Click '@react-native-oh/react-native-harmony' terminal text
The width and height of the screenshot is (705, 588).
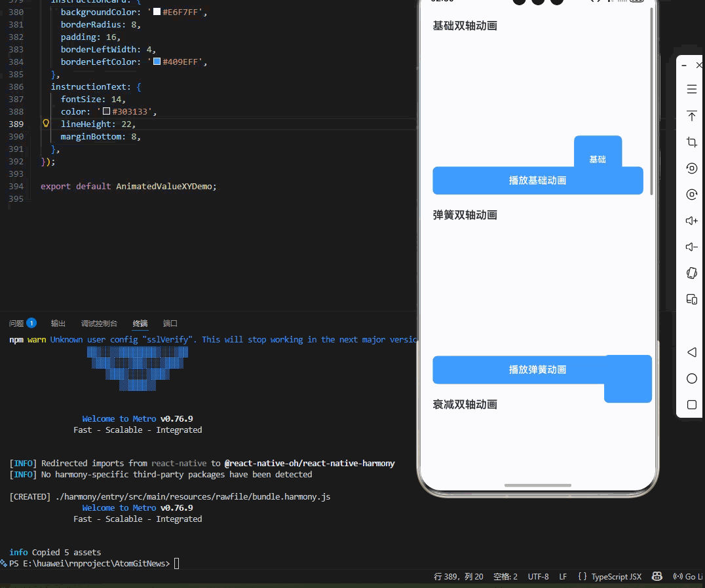(309, 463)
